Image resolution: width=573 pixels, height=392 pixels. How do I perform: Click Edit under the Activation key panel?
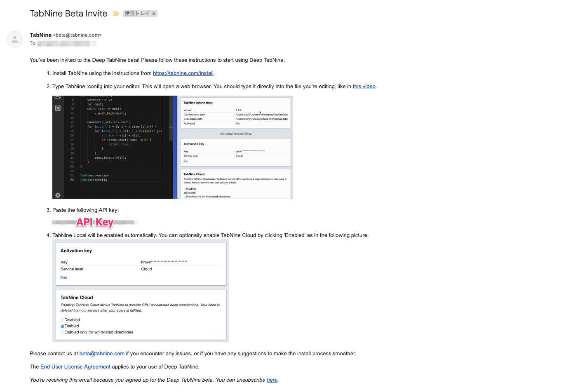pos(63,277)
